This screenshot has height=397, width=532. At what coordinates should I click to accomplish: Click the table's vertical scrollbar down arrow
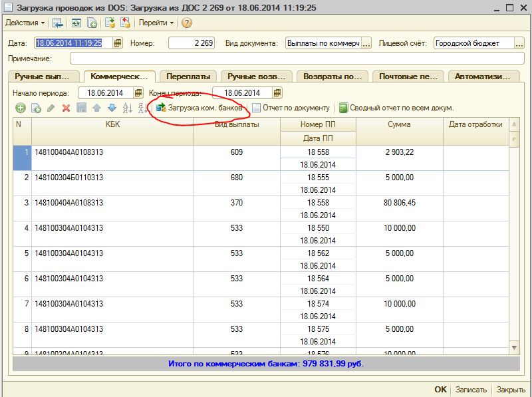[x=514, y=348]
